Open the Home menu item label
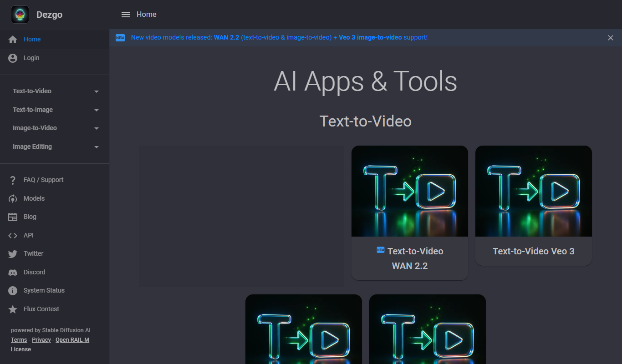Image resolution: width=622 pixels, height=364 pixels. coord(32,39)
